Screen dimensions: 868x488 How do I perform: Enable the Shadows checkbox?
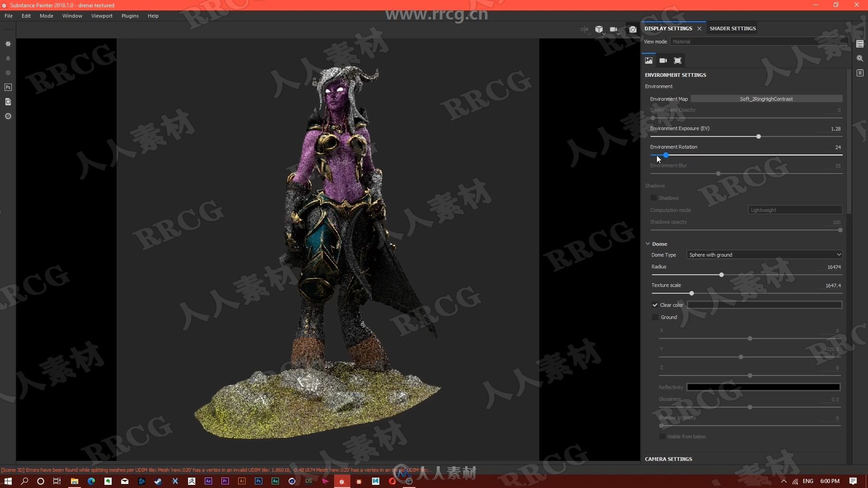pos(654,198)
